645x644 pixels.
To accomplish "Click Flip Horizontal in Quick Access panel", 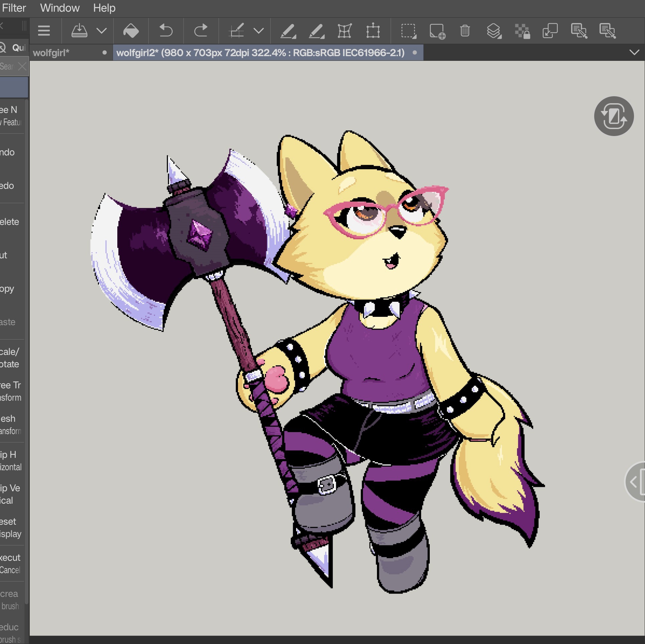I will pyautogui.click(x=11, y=461).
